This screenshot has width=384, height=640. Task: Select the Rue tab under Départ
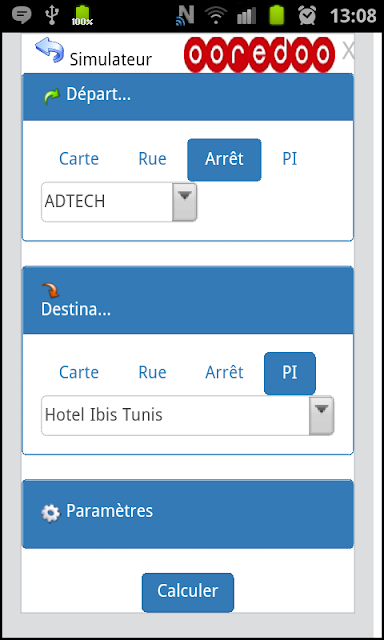point(152,159)
